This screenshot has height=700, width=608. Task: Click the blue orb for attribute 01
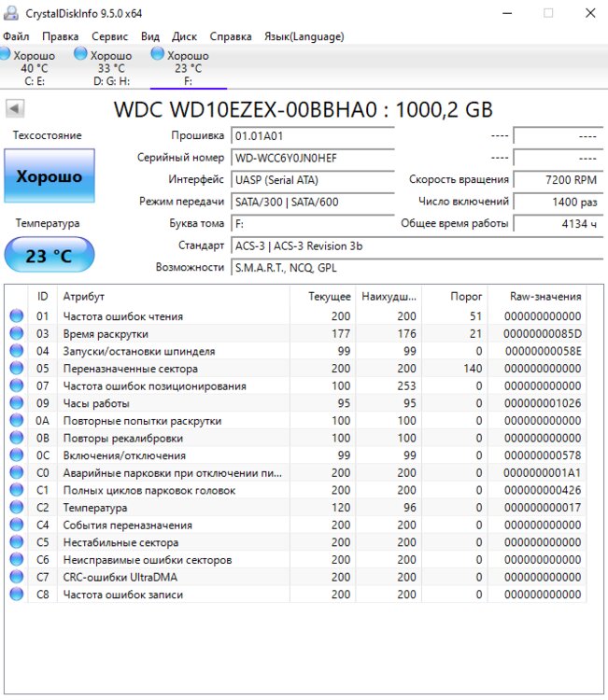click(x=16, y=316)
